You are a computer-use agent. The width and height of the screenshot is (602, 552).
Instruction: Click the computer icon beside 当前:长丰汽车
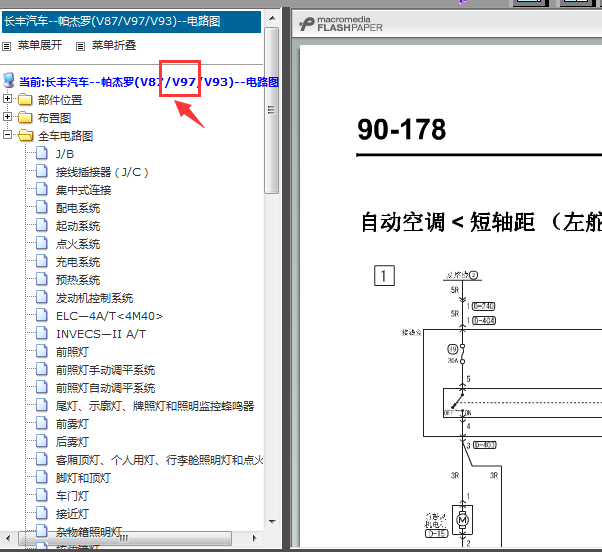tap(9, 81)
